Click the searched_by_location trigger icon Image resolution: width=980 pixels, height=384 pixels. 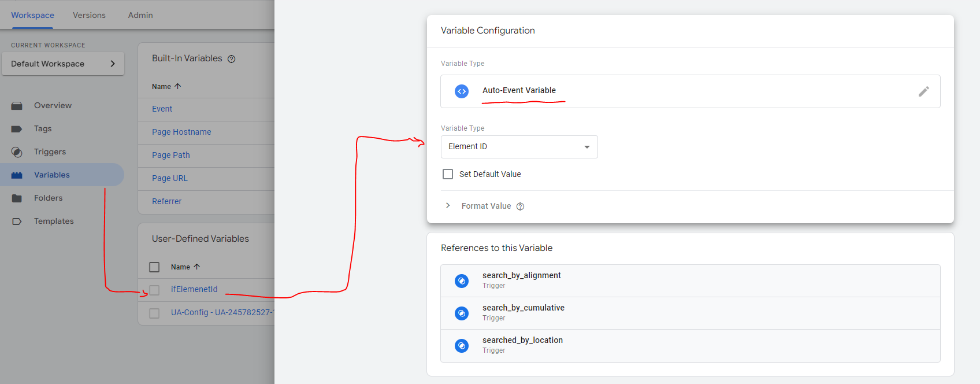click(x=462, y=346)
